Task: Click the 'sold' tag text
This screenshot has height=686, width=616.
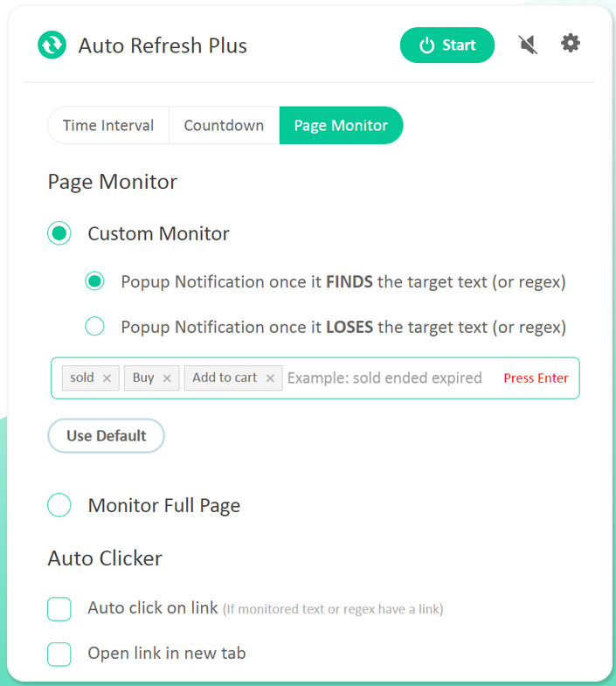Action: click(x=82, y=378)
